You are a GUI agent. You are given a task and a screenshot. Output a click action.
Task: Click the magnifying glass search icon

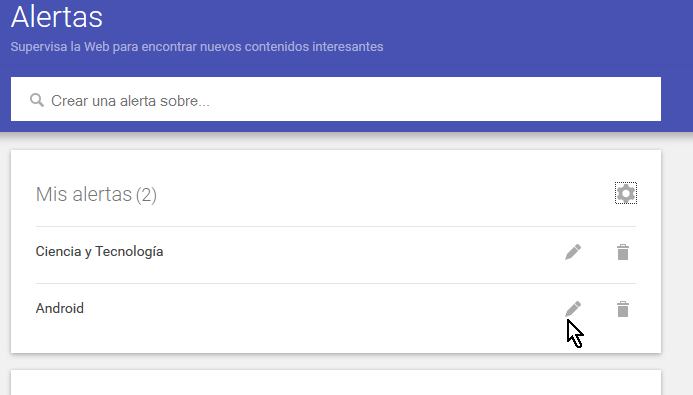coord(37,100)
